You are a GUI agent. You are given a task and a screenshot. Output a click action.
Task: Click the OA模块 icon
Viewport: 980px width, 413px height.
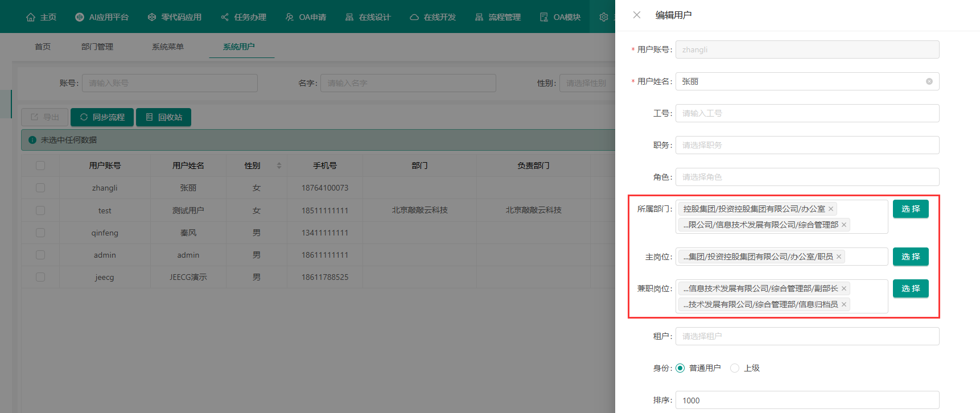click(x=544, y=17)
